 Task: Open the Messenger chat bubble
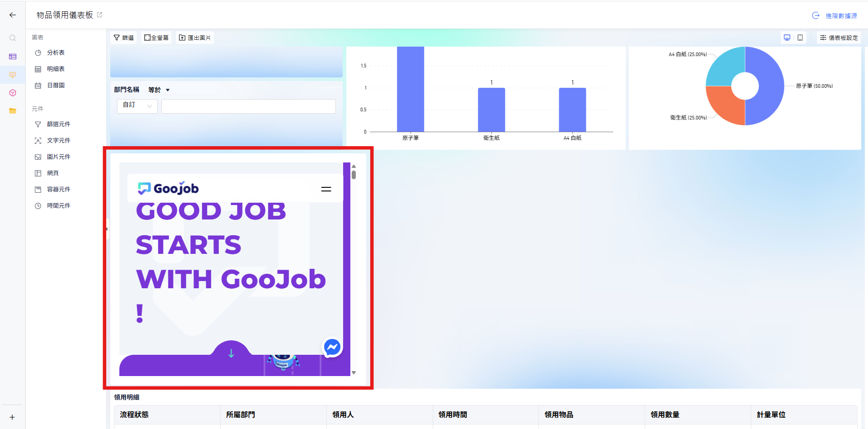(332, 347)
